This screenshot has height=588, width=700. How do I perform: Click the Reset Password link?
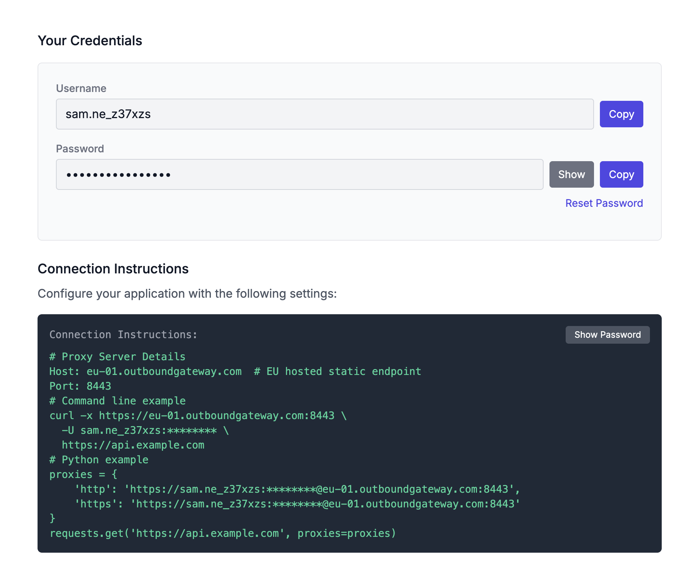(x=604, y=203)
